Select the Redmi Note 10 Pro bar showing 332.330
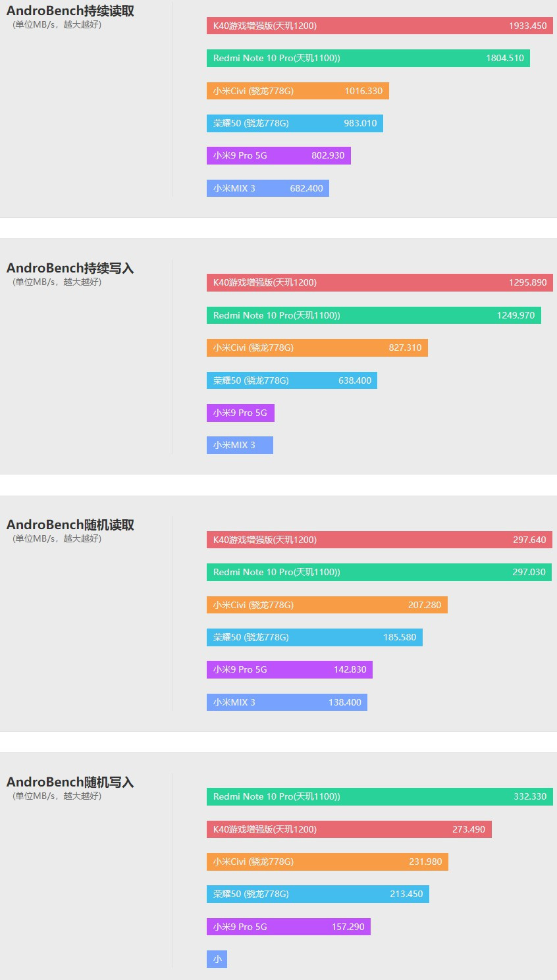This screenshot has height=980, width=557. tap(380, 796)
